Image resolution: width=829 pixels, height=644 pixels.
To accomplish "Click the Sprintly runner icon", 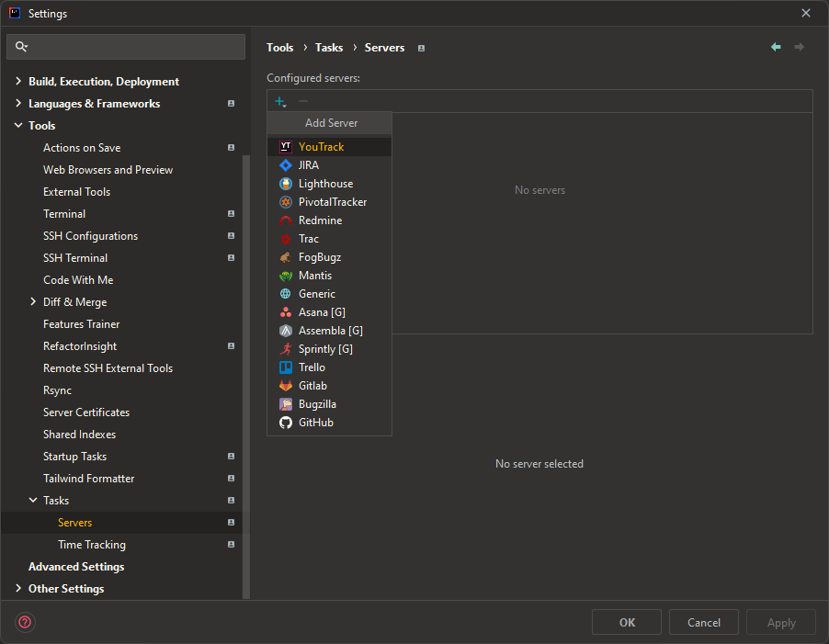I will 286,349.
